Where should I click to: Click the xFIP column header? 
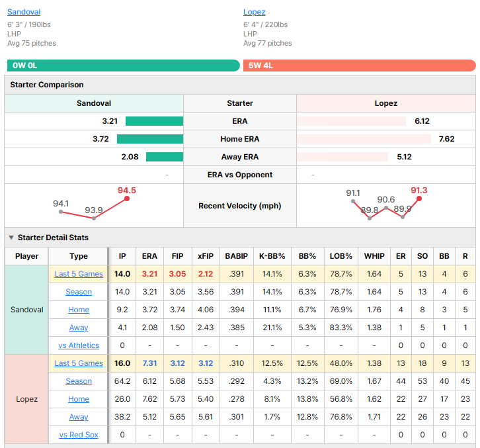(206, 256)
